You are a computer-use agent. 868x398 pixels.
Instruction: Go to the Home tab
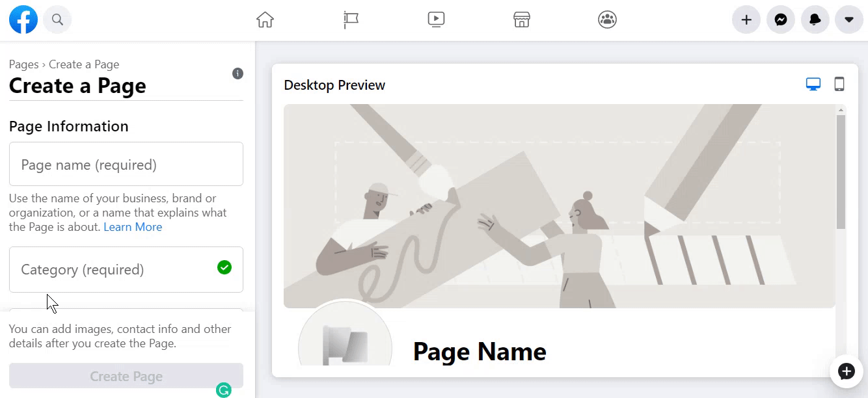(x=265, y=20)
